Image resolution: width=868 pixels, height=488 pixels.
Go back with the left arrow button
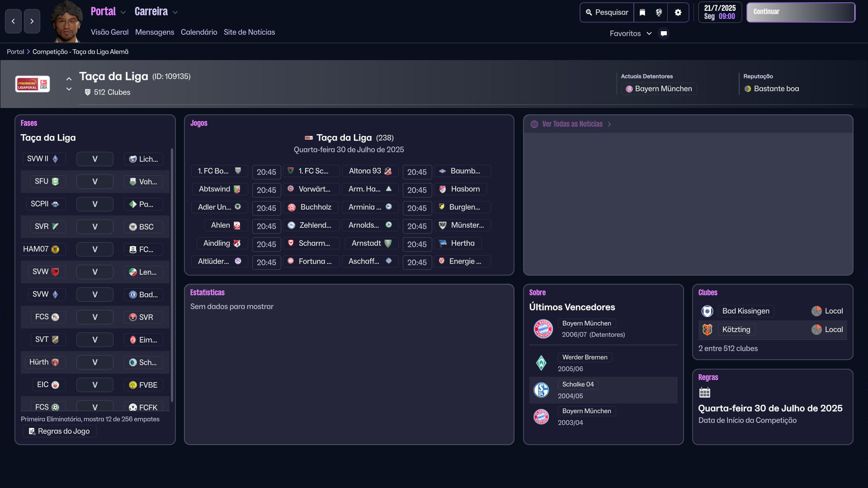click(x=13, y=21)
